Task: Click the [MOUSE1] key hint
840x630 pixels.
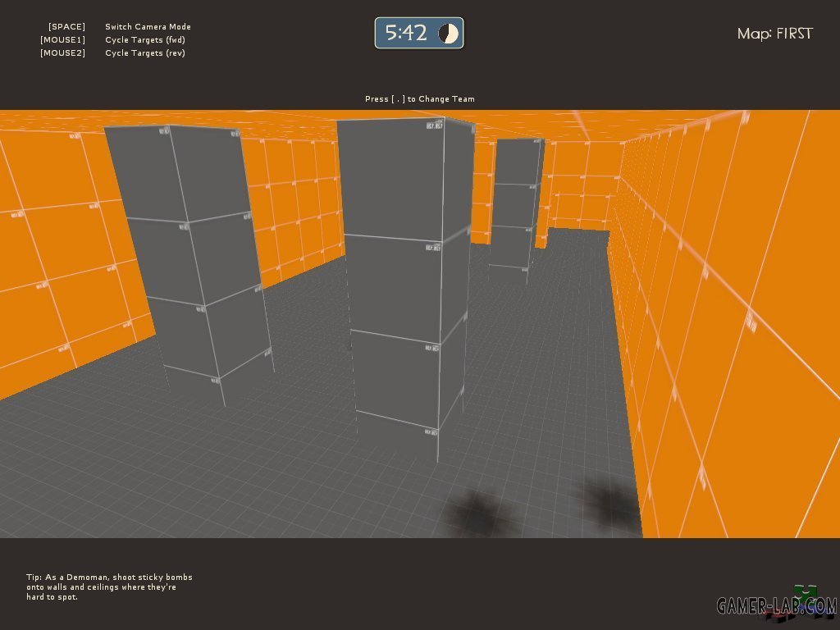Action: click(x=62, y=39)
